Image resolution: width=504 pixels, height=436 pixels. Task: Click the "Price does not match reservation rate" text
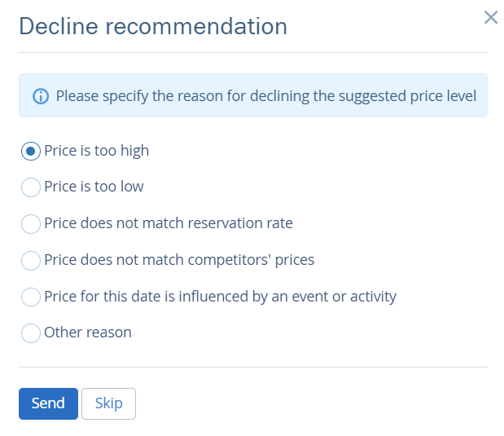tap(168, 223)
